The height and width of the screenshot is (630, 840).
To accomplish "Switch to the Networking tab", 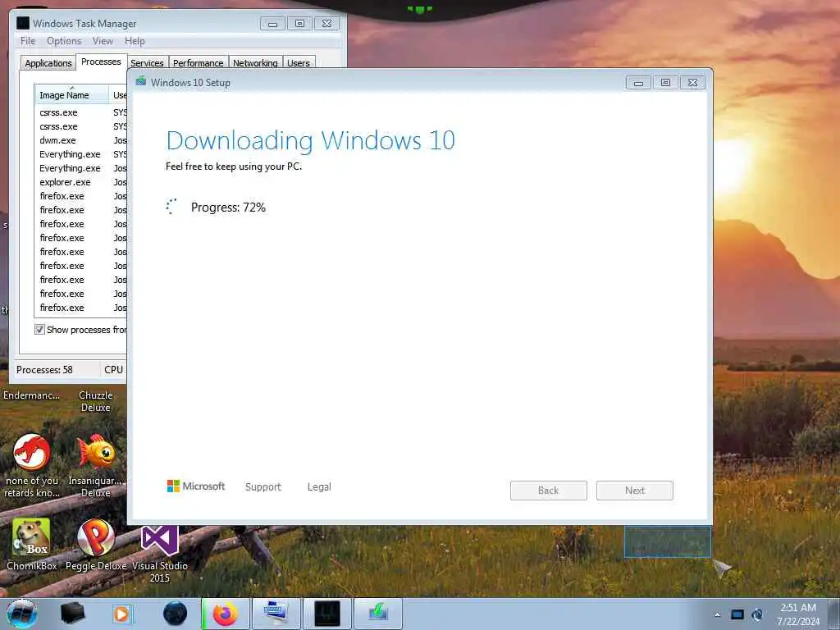I will [256, 62].
